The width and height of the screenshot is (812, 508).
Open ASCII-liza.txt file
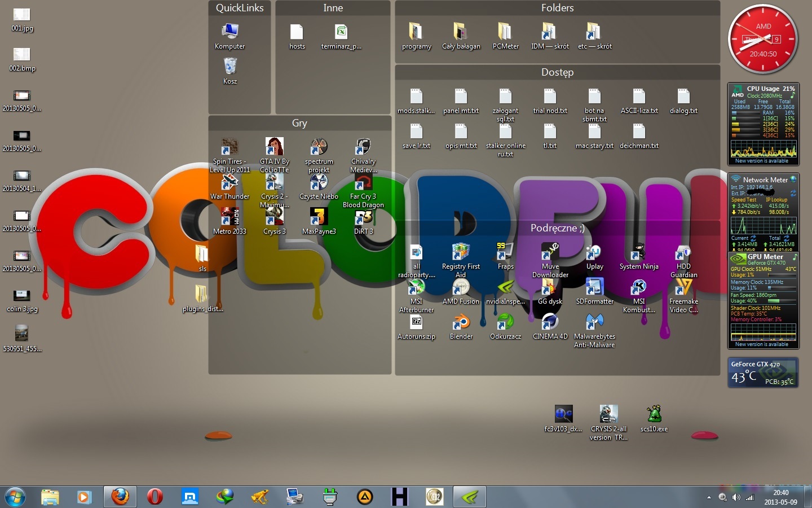pyautogui.click(x=639, y=101)
